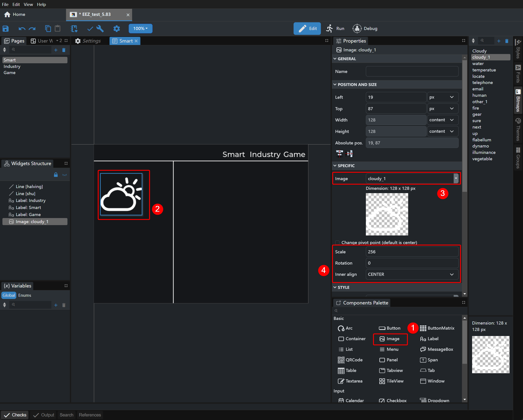Click the Build wrench icon
Viewport: 523px width, 420px height.
(x=100, y=29)
